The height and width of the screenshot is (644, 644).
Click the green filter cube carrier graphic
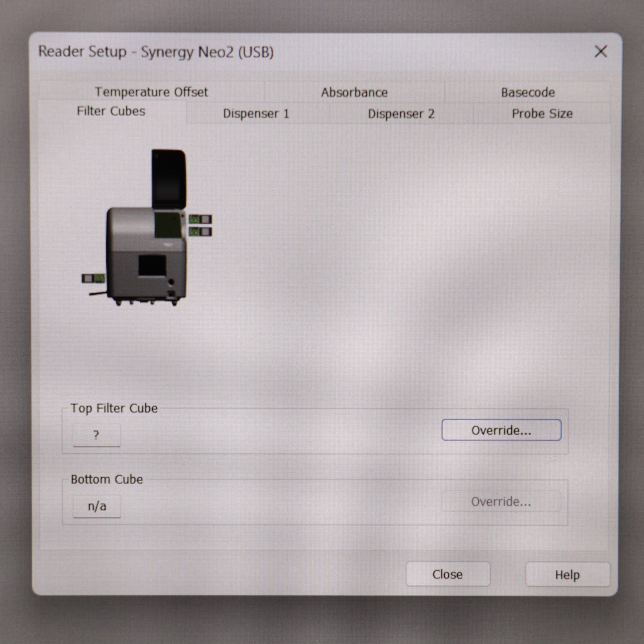pyautogui.click(x=168, y=225)
